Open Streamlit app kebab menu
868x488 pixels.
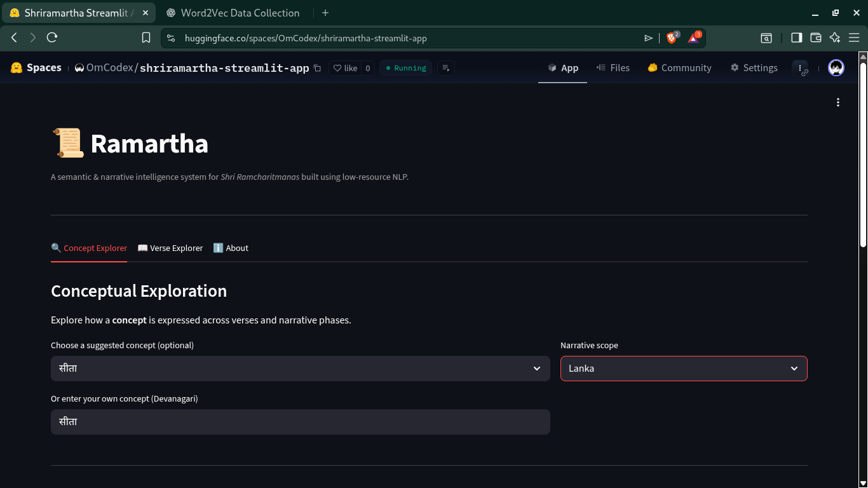838,102
